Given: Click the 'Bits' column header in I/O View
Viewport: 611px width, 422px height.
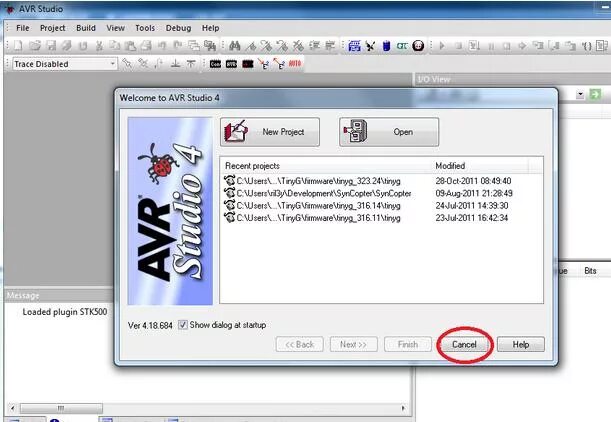Looking at the screenshot, I should point(590,270).
